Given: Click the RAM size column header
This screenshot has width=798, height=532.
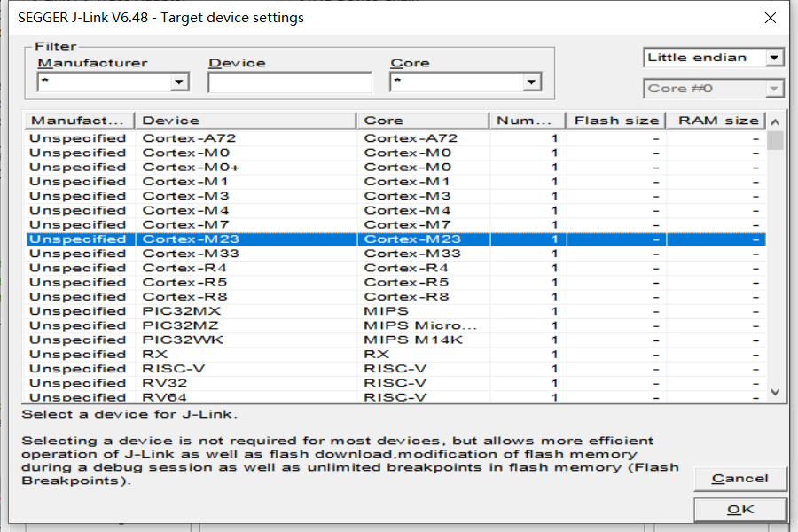Looking at the screenshot, I should 717,121.
